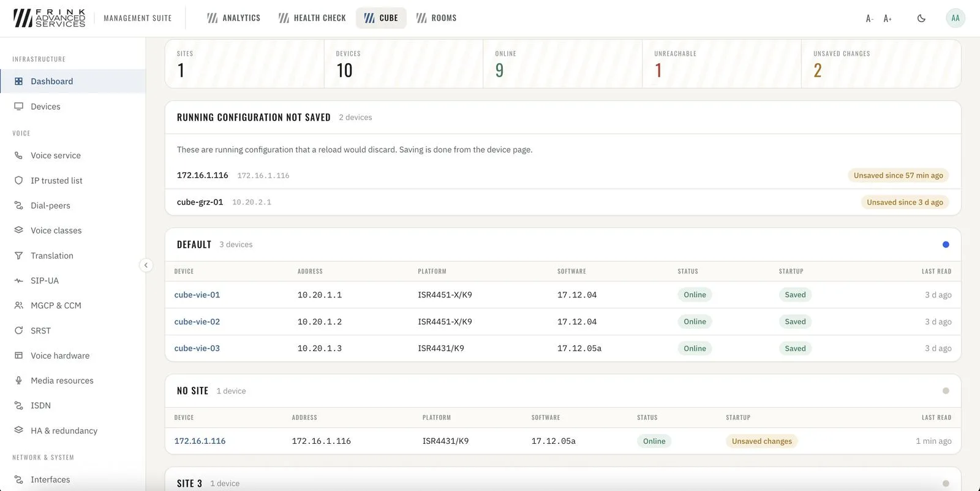Image resolution: width=980 pixels, height=491 pixels.
Task: Click the HA & redundancy layers icon
Action: point(18,431)
